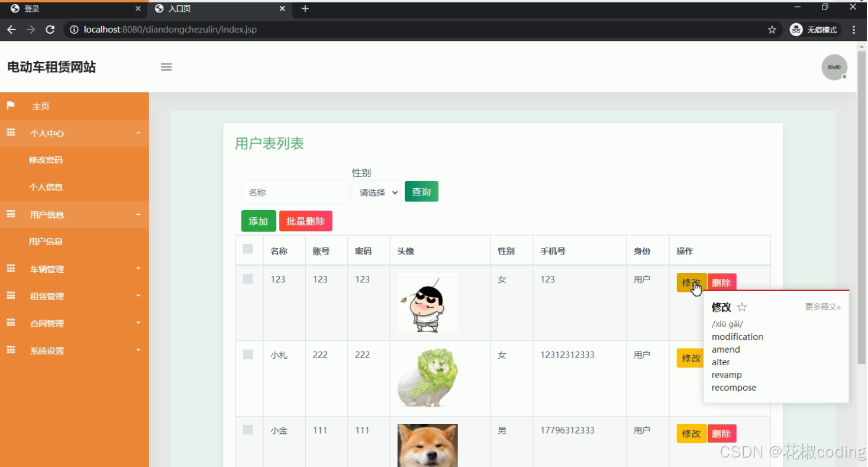Click the flag icon beside 主页

point(11,105)
